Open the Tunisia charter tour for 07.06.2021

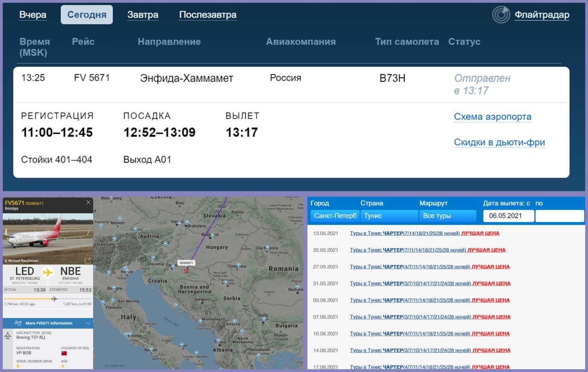click(x=430, y=317)
